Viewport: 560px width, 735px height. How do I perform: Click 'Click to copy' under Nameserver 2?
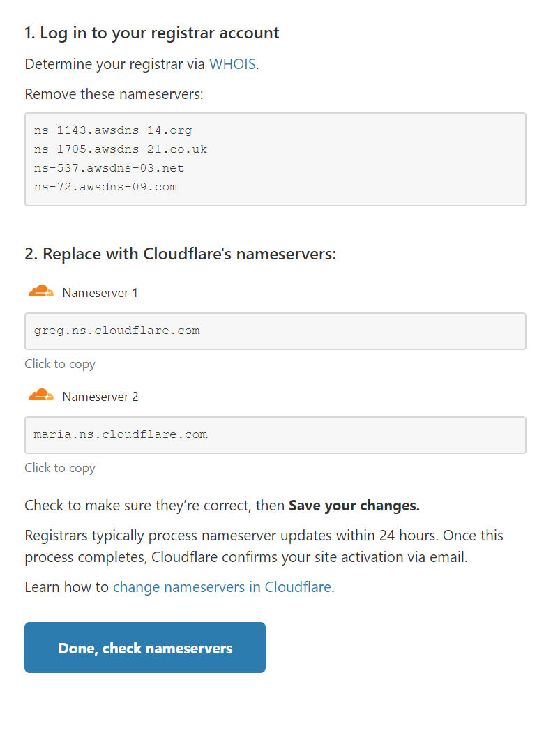(60, 469)
